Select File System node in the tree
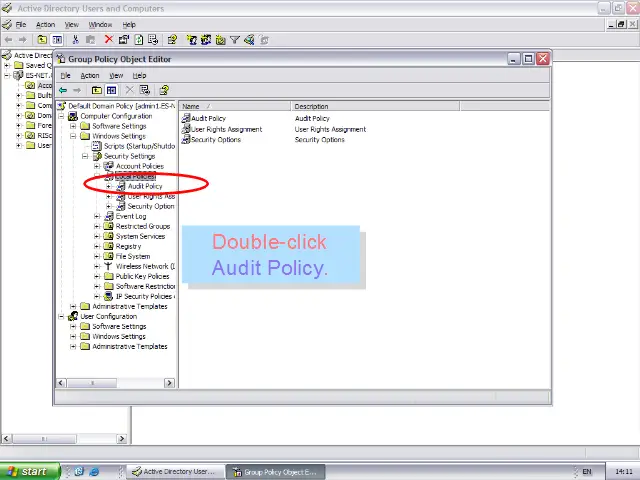Viewport: 640px width, 480px height. [133, 256]
